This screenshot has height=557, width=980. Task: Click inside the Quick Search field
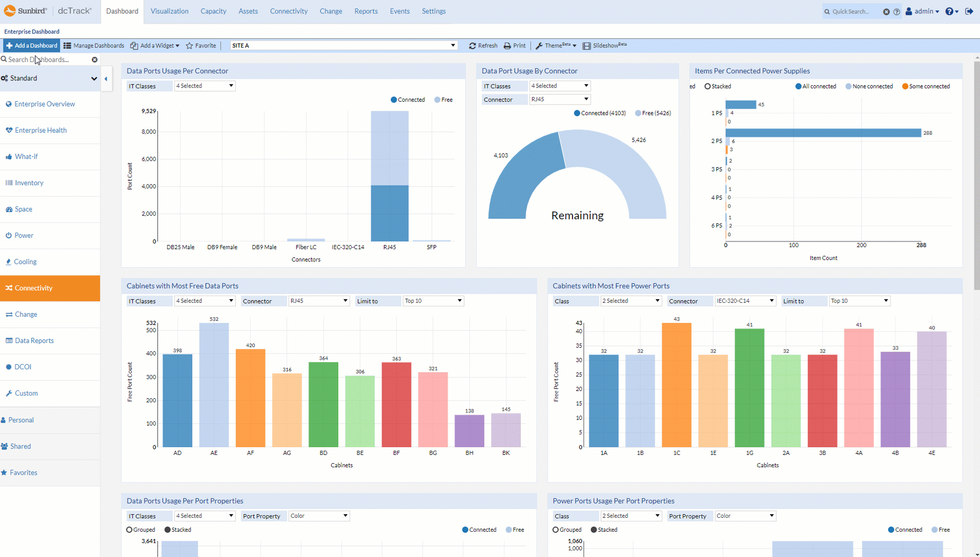pos(854,11)
